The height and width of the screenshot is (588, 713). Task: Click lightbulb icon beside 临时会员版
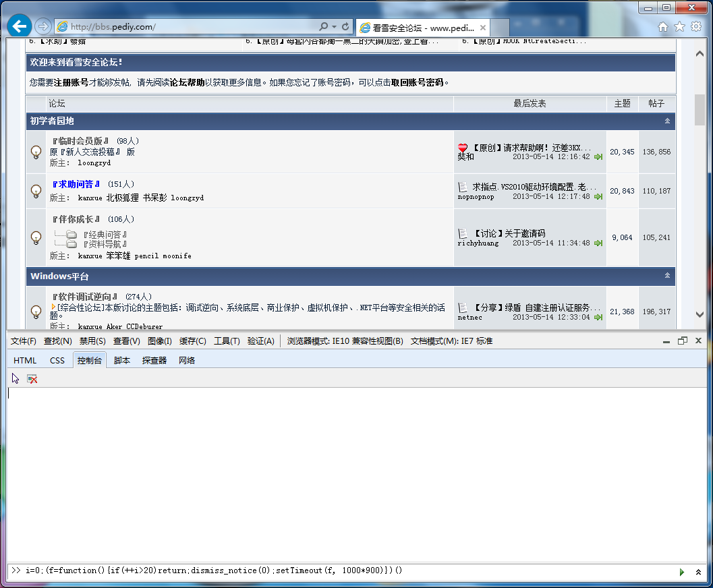click(36, 152)
